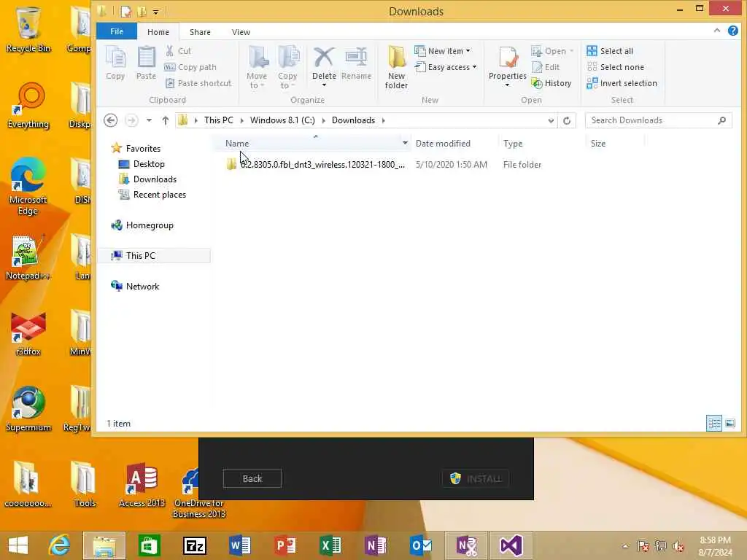The width and height of the screenshot is (747, 560).
Task: Open the Name column filter dropdown
Action: tap(405, 143)
